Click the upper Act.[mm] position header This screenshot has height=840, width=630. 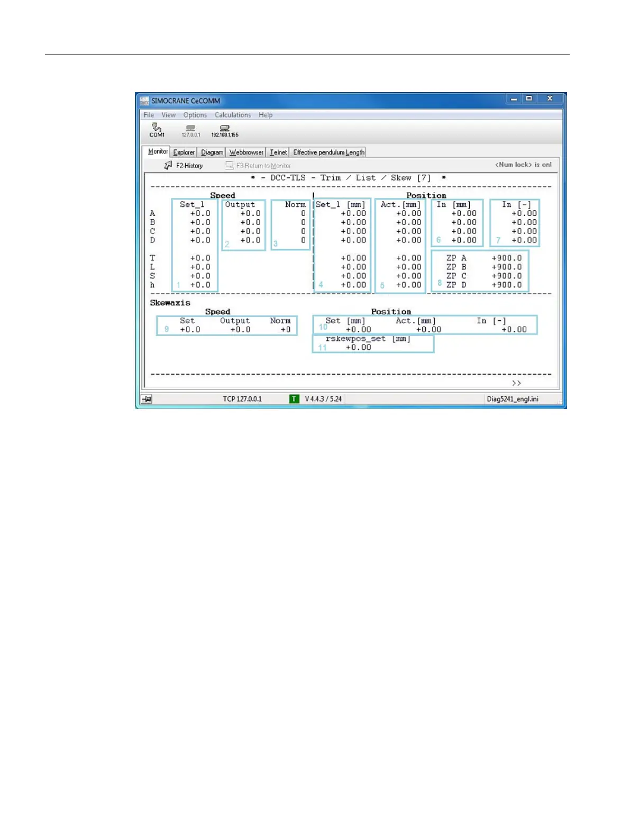click(400, 205)
